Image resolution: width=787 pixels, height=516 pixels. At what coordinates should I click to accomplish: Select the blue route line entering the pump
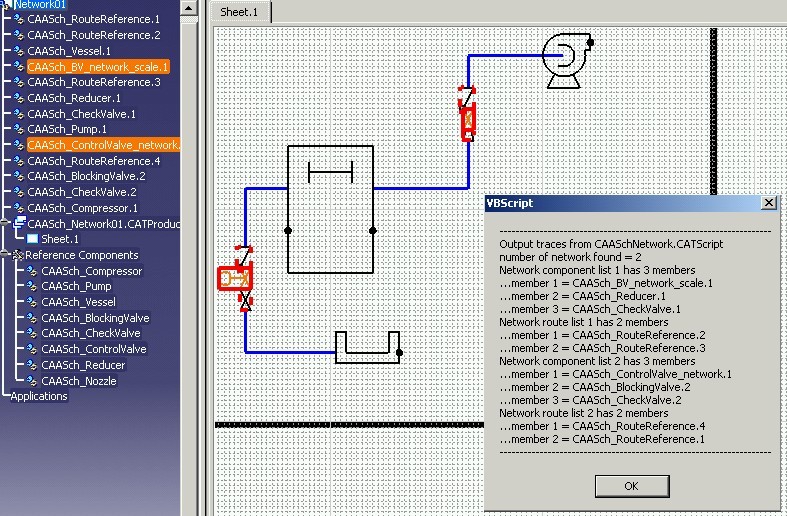tap(505, 57)
